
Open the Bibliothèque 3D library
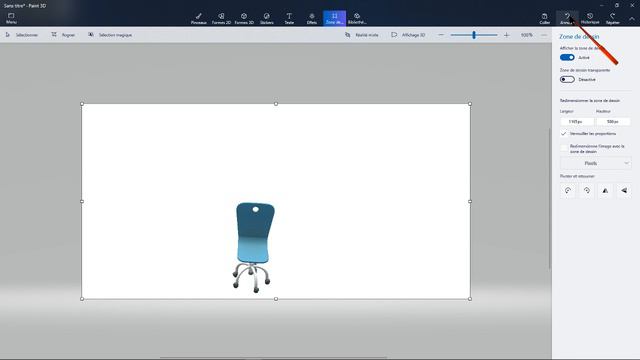(357, 18)
